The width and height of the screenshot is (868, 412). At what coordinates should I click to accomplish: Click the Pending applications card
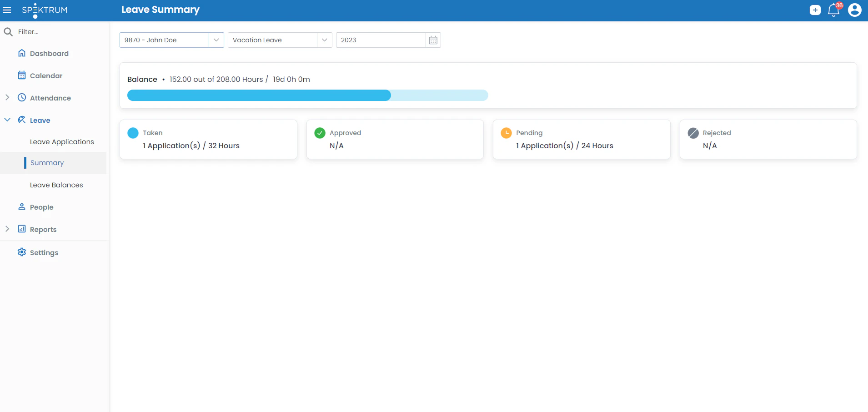[x=582, y=139]
